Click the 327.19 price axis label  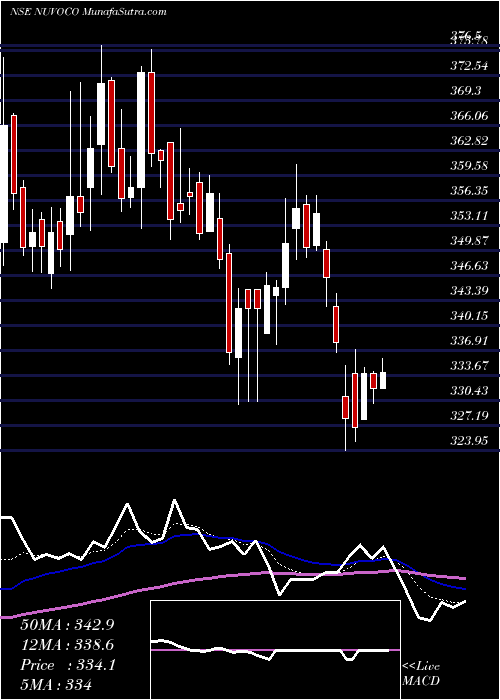pyautogui.click(x=468, y=416)
